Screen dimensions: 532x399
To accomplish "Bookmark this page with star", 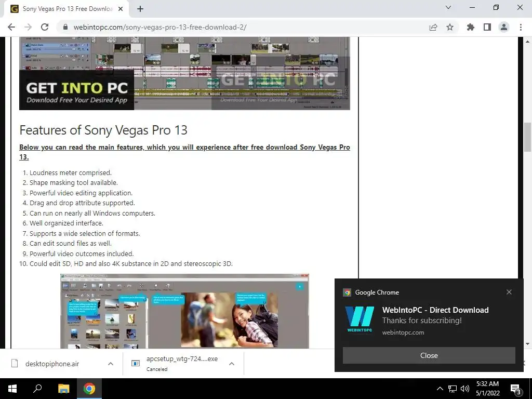I will tap(450, 27).
